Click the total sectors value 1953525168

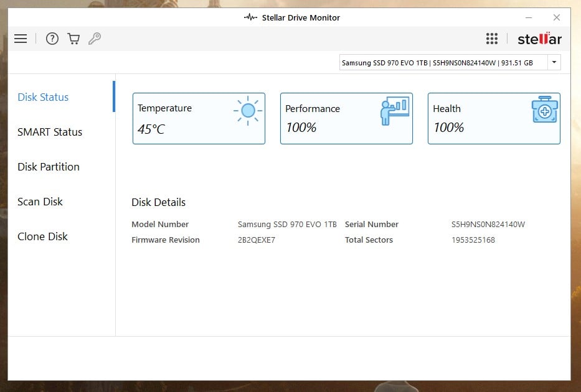coord(473,240)
